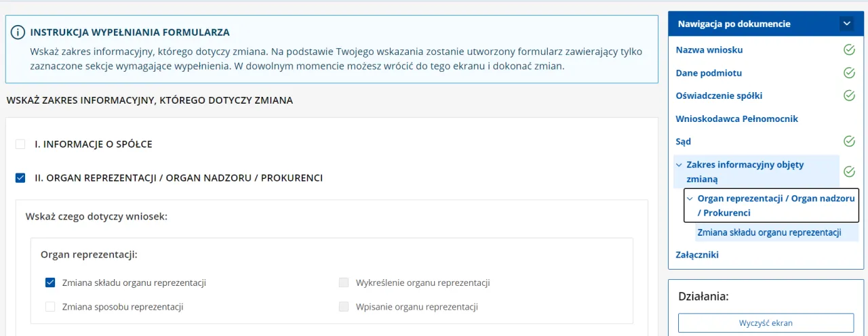Select Zmiana składu organu reprezentacji in navigation tree

(x=769, y=233)
